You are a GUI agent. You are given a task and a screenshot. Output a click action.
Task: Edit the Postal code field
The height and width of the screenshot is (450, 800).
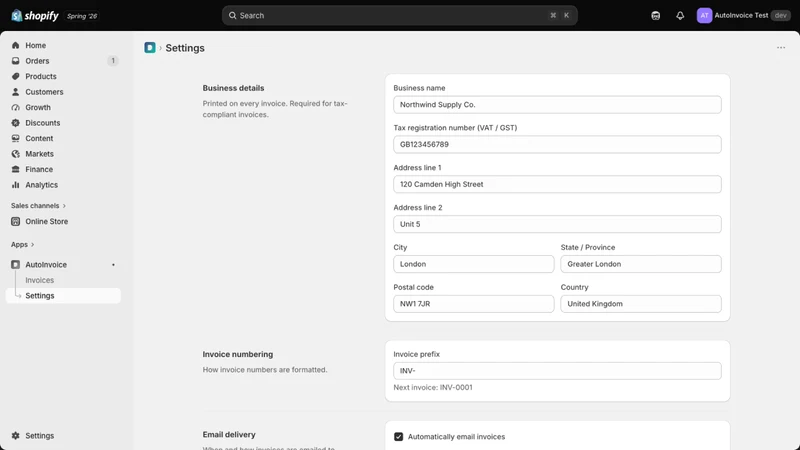[473, 304]
